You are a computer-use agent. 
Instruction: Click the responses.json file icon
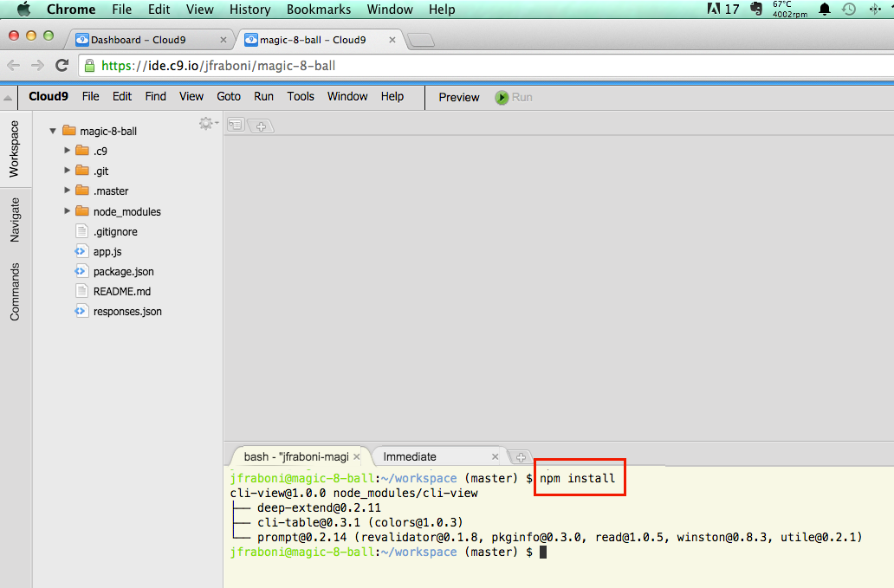point(81,311)
